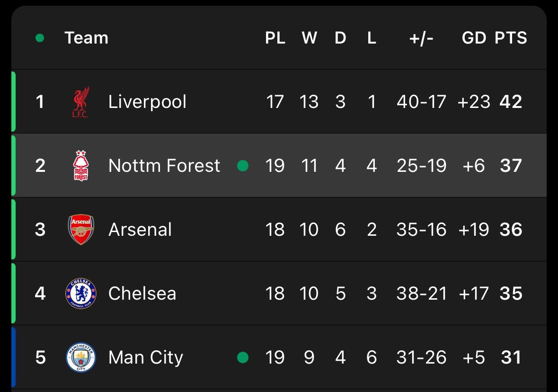The width and height of the screenshot is (558, 392).
Task: Tap Liverpool's 42 points value
Action: click(x=511, y=102)
